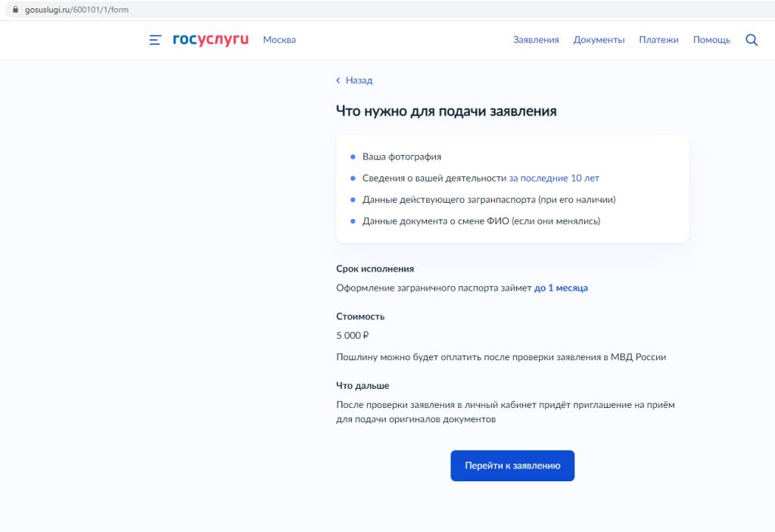Click the Стоимость heading

click(359, 316)
